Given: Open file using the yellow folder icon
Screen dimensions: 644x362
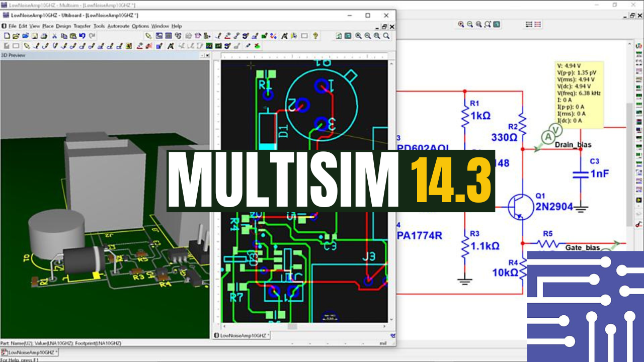Looking at the screenshot, I should tap(16, 36).
